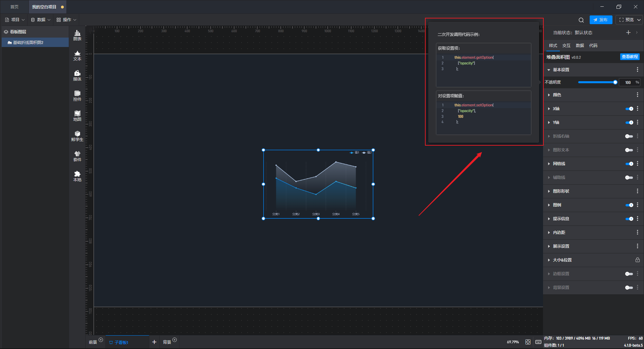Click the 查看教程 tutorial button
The image size is (644, 349).
pyautogui.click(x=630, y=57)
